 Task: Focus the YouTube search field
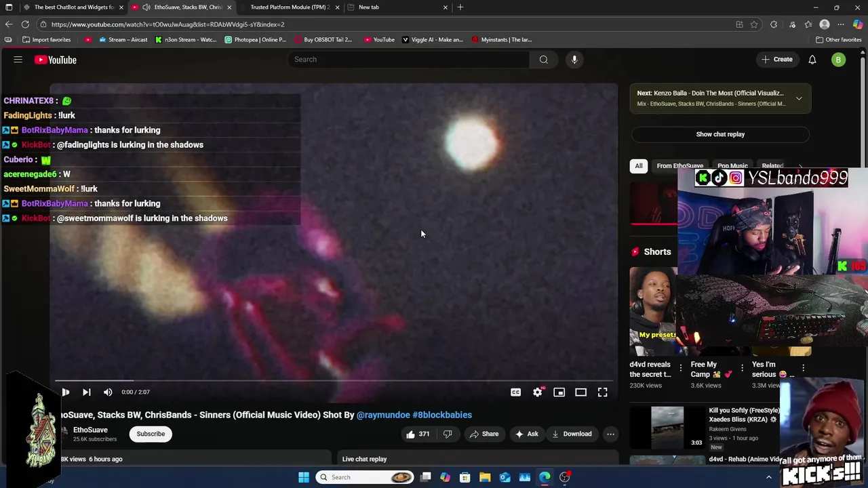[x=409, y=60]
